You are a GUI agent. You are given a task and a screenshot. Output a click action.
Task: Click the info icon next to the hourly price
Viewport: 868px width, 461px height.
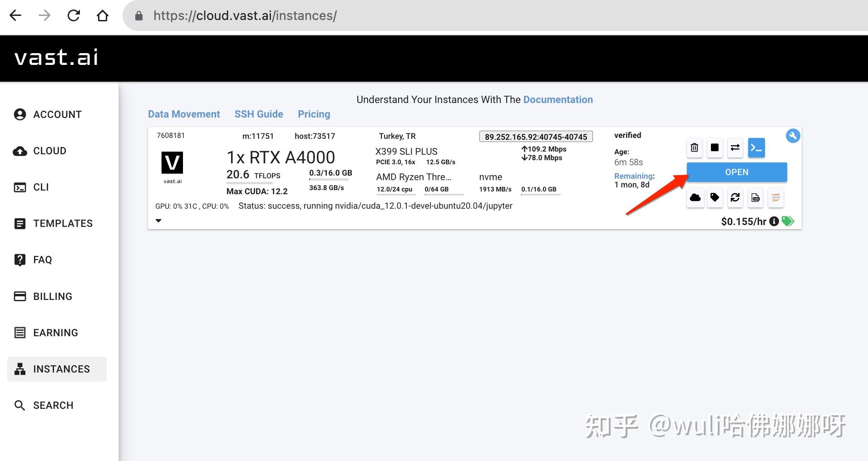(775, 221)
